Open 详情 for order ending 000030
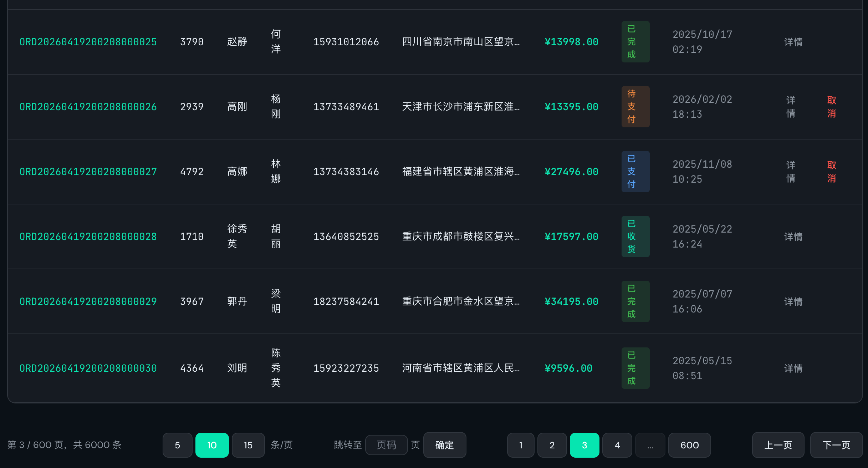 point(793,368)
